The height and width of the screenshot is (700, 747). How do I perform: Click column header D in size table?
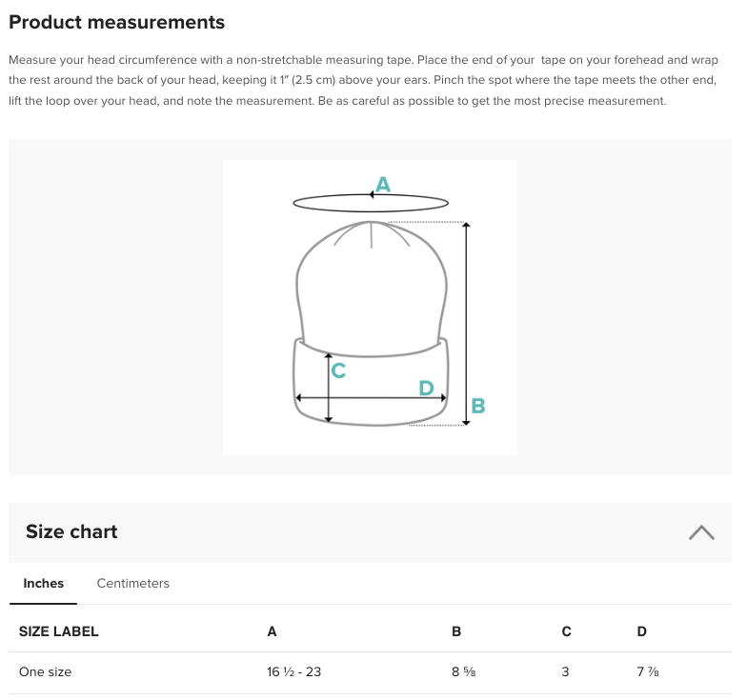(642, 631)
